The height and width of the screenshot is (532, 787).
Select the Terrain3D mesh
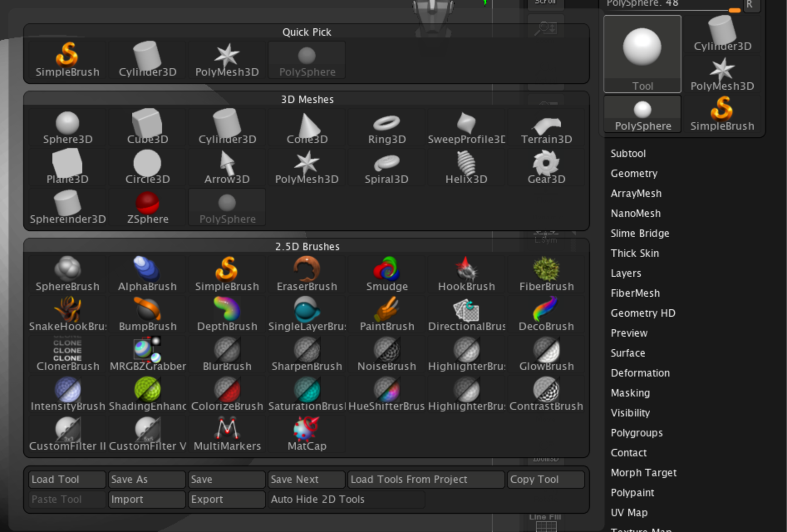[546, 127]
